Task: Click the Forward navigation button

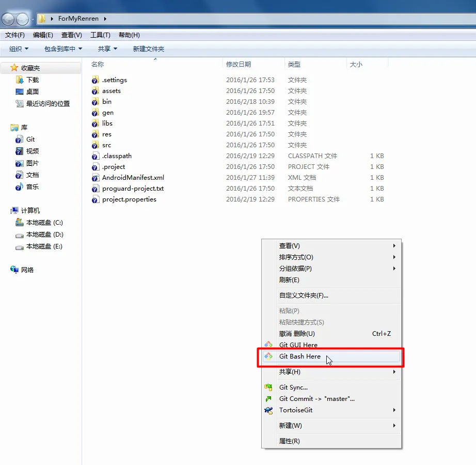Action: point(23,19)
